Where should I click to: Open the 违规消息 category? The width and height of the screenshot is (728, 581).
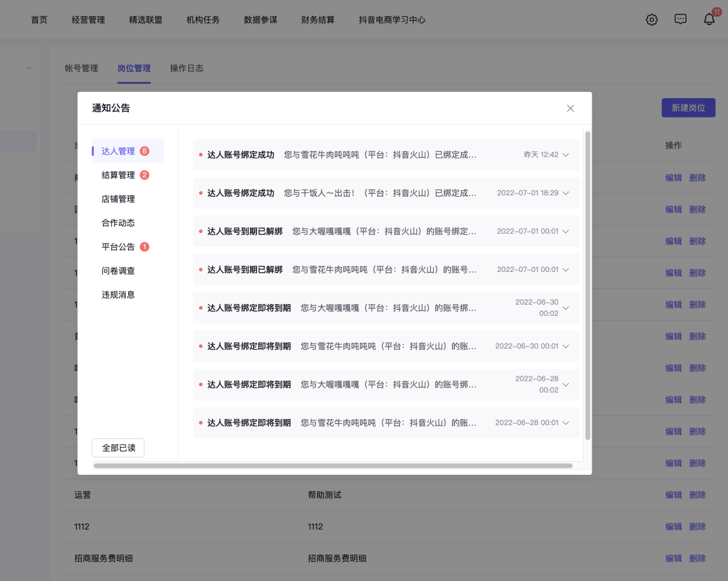(x=119, y=294)
